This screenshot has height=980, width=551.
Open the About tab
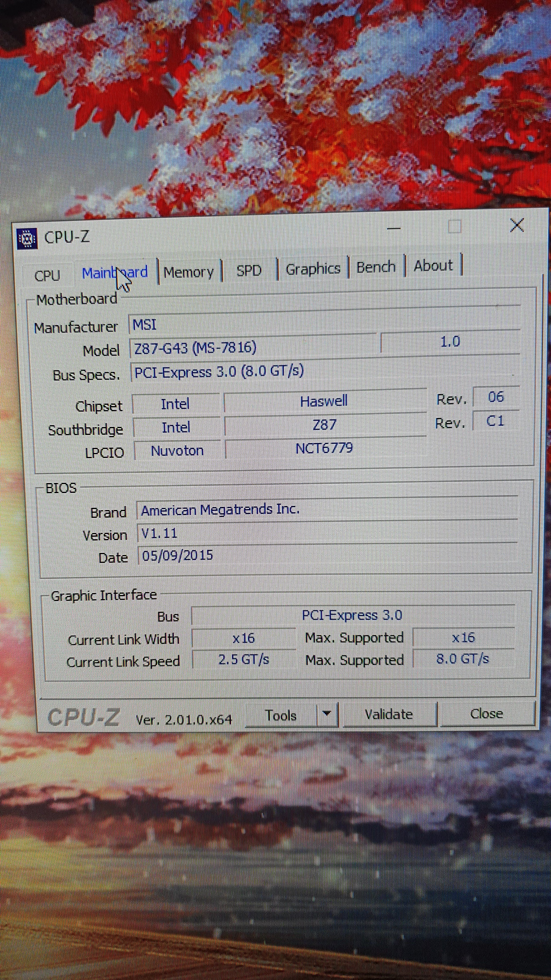click(433, 266)
